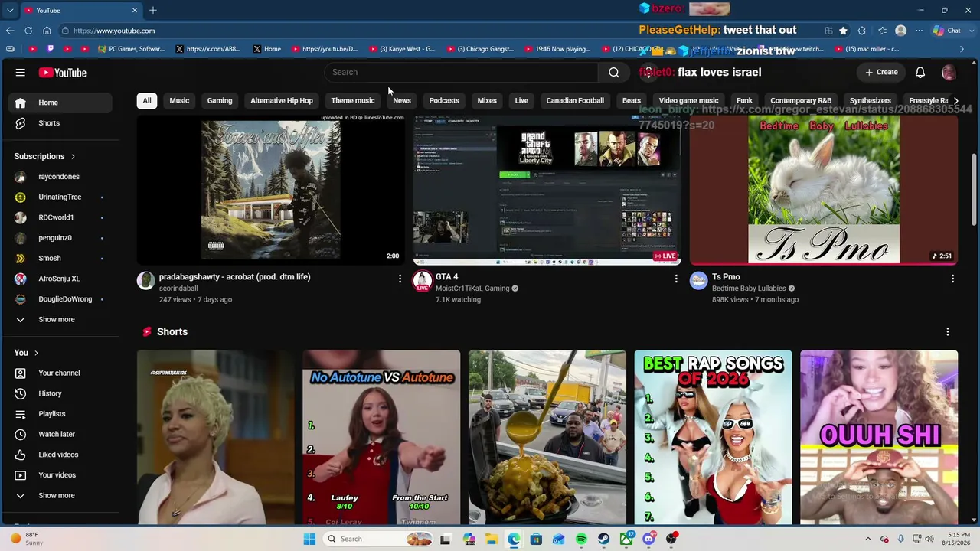Open Discord from the taskbar
The width and height of the screenshot is (980, 551).
pyautogui.click(x=649, y=539)
